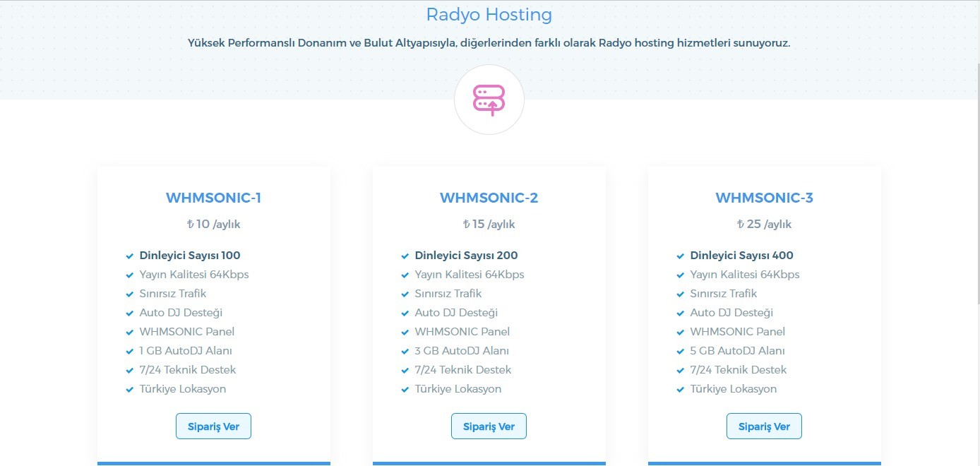Choose Sipariş Ver for the WHMSONIC-3 package
The image size is (980, 466).
(764, 426)
